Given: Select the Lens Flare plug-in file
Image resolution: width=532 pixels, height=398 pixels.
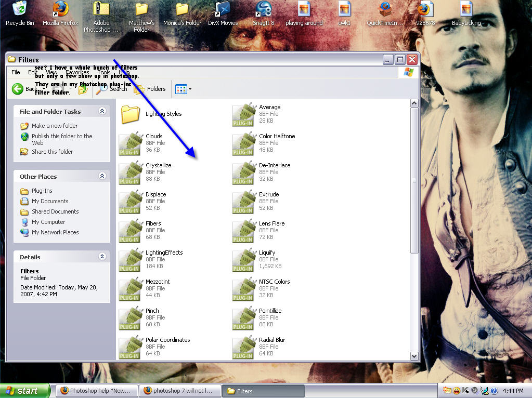Looking at the screenshot, I should pyautogui.click(x=258, y=231).
